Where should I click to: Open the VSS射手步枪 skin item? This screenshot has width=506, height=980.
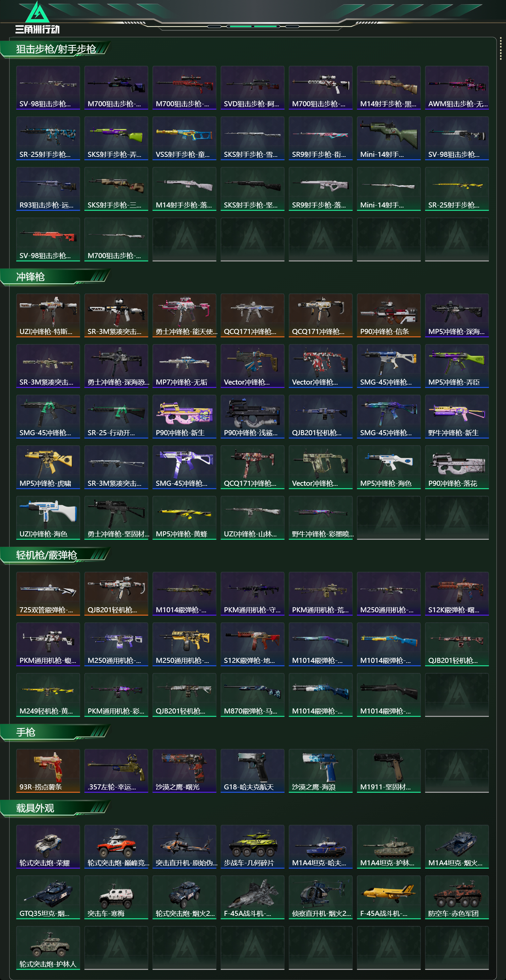(184, 138)
